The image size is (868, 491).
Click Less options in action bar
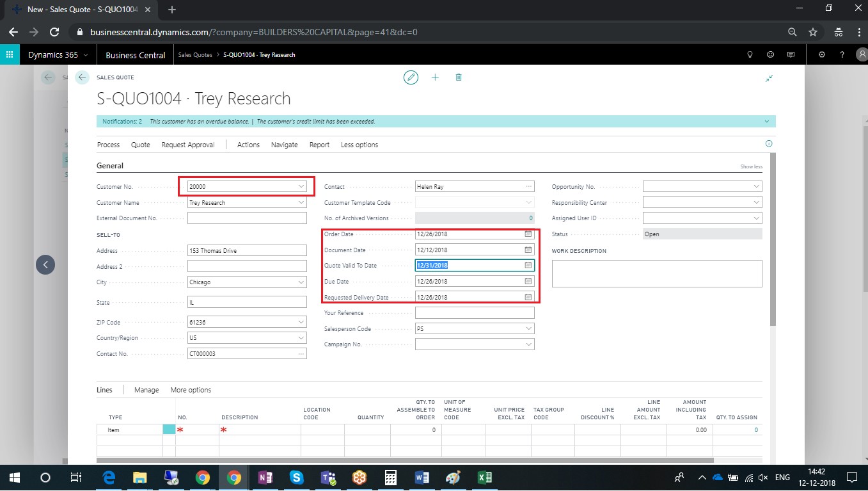[x=359, y=145]
